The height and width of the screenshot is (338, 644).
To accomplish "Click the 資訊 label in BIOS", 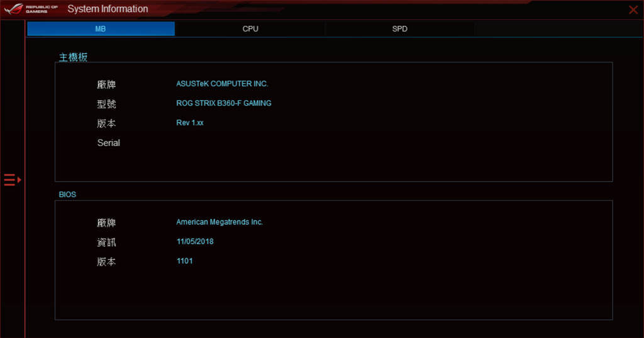I will (106, 242).
